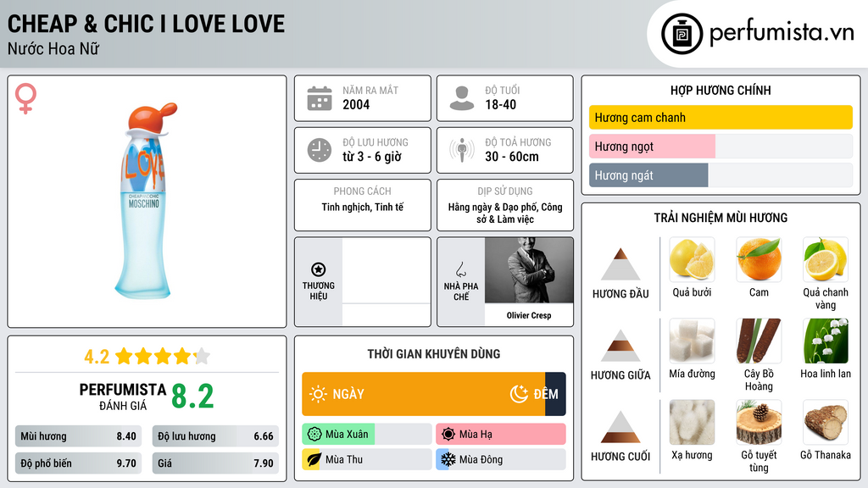Click the calendar icon beside Năm ra mắt
868x488 pixels.
[320, 98]
